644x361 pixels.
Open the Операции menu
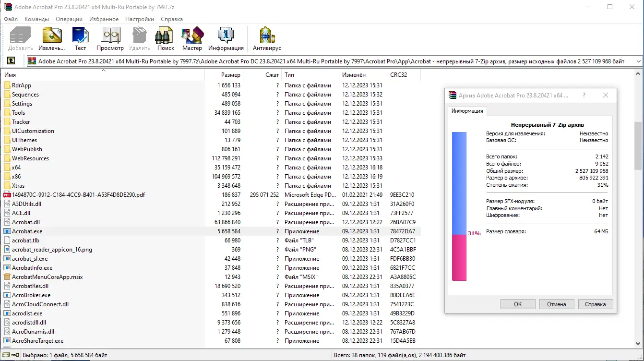[69, 19]
